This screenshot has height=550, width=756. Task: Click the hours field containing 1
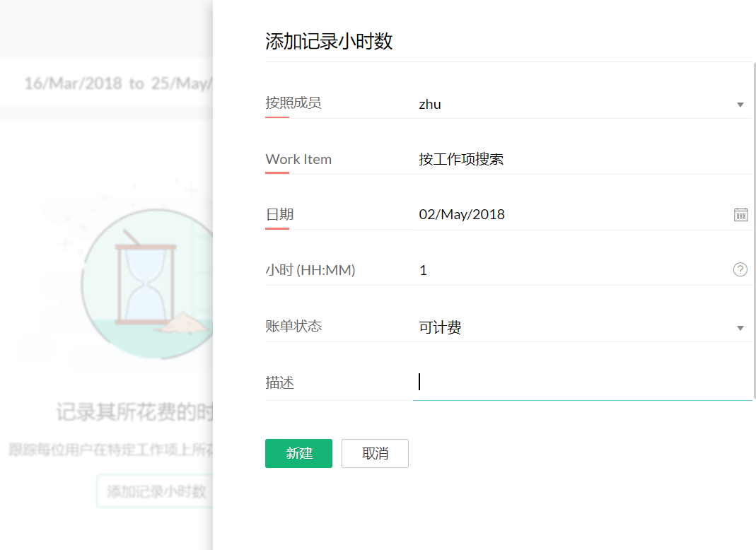click(566, 270)
